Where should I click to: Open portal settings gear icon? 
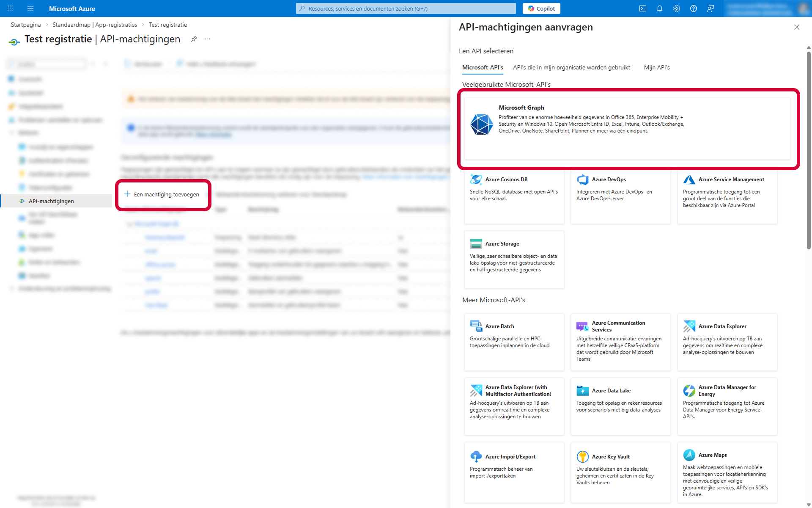676,8
